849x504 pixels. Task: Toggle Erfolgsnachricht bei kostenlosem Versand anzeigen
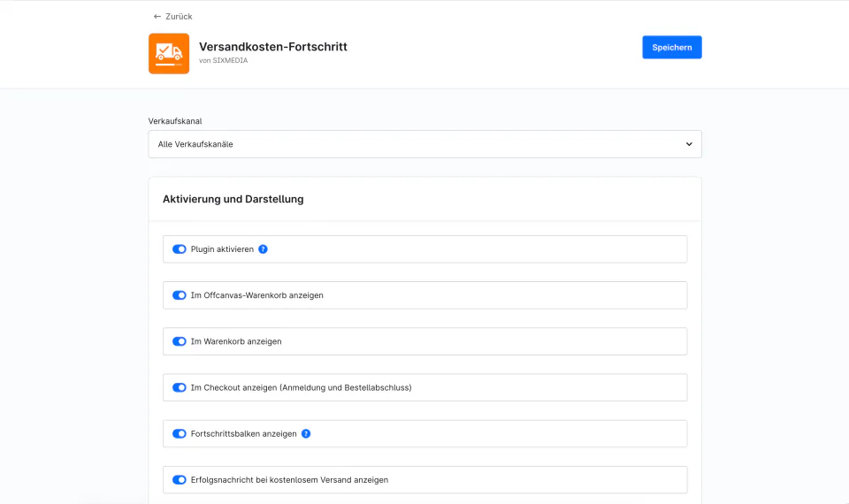pyautogui.click(x=180, y=479)
